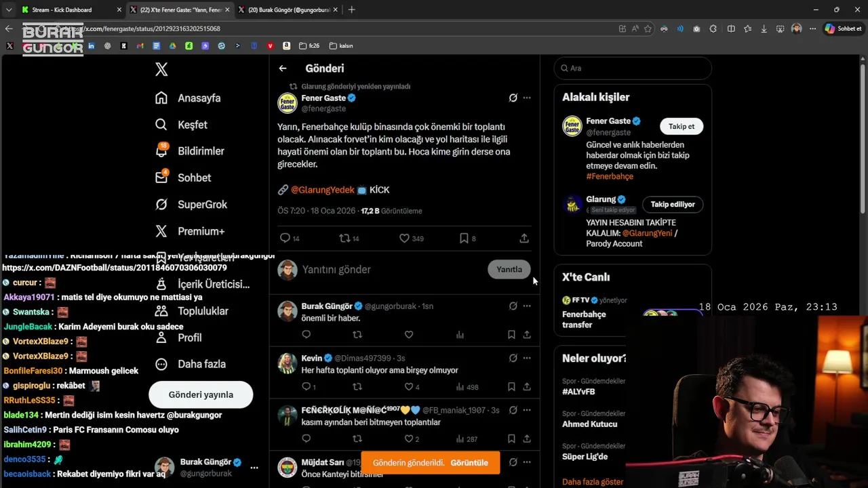Viewport: 868px width, 488px height.
Task: Click Gönderi yayınla button
Action: (201, 394)
